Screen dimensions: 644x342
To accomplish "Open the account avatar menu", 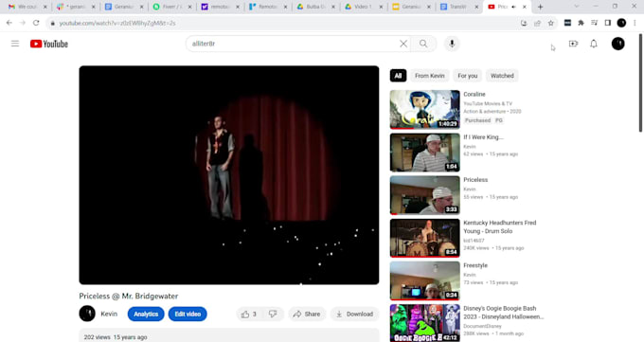I will tap(617, 44).
